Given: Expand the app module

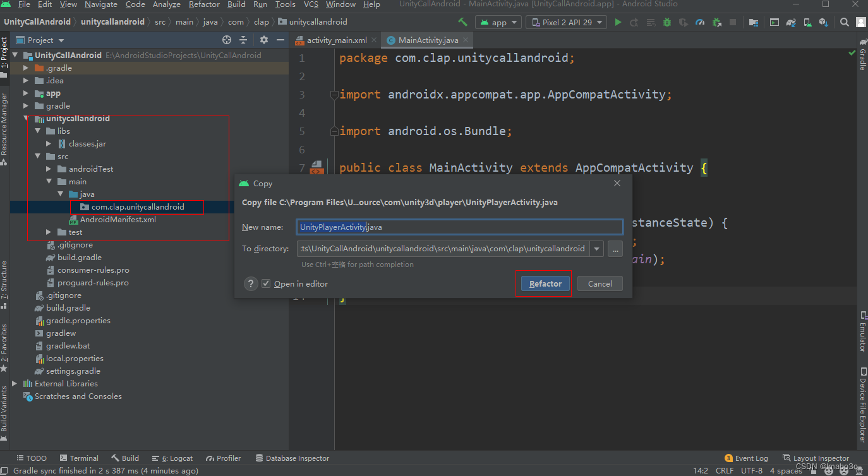Looking at the screenshot, I should [x=25, y=93].
